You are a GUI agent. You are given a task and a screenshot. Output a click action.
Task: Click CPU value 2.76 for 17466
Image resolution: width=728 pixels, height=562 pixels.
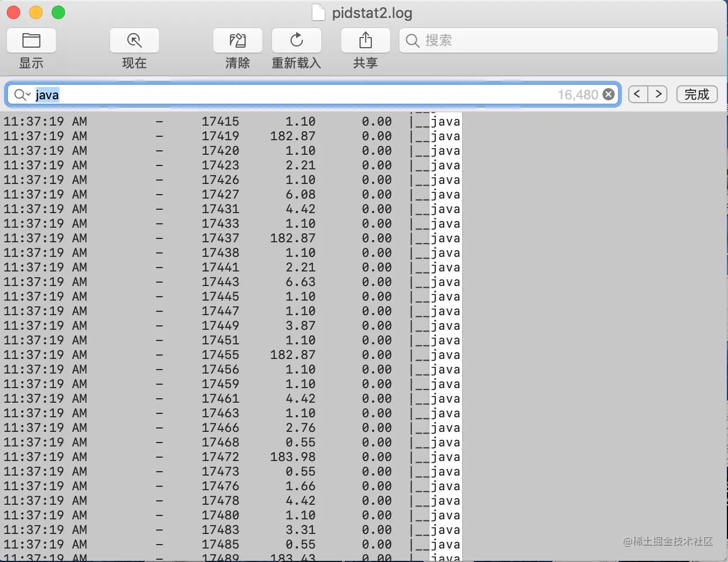[x=301, y=427]
